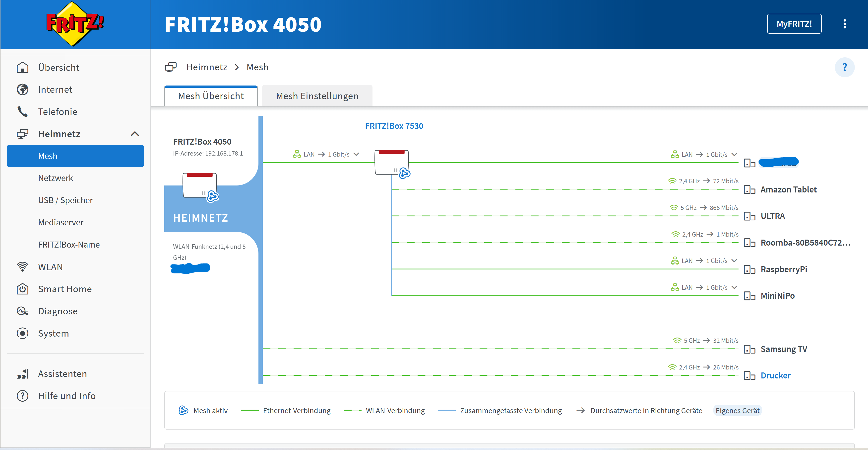Expand LAN 1 Gbit/s details before FRITZ!Box 7530
Viewport: 868px width, 450px height.
coord(356,154)
